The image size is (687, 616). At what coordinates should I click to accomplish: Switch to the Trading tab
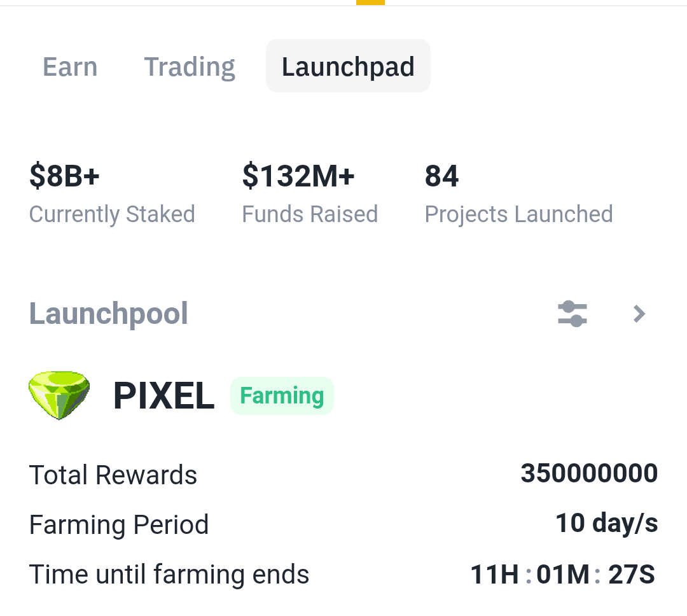(189, 66)
